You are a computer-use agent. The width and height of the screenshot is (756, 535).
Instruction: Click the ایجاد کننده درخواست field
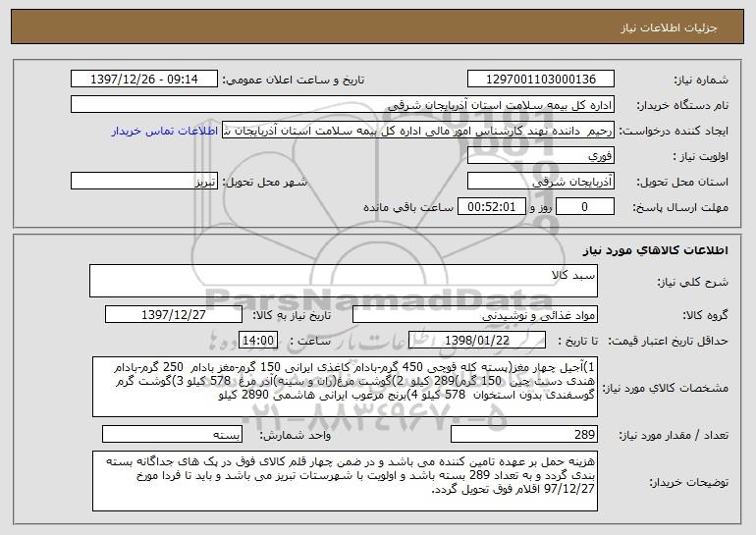coord(418,131)
